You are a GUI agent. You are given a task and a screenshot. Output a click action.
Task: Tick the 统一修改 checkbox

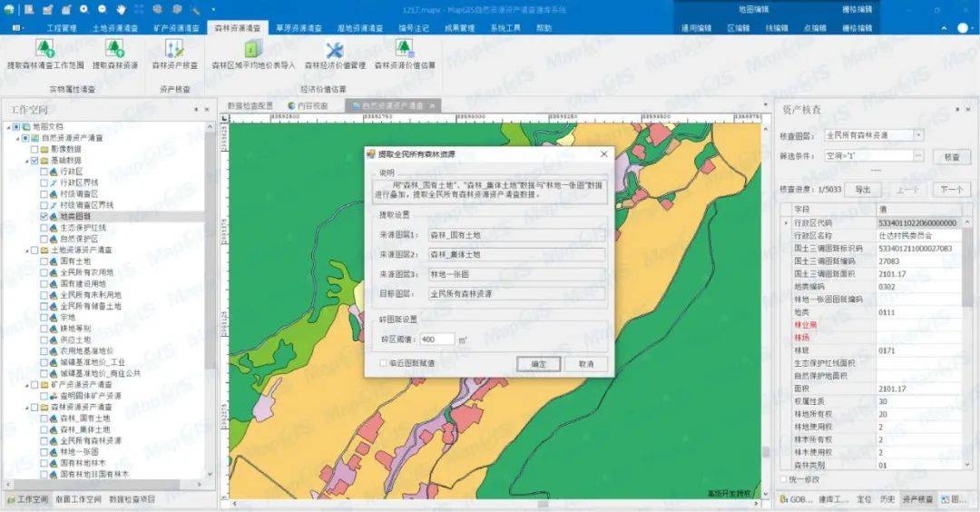(x=784, y=479)
